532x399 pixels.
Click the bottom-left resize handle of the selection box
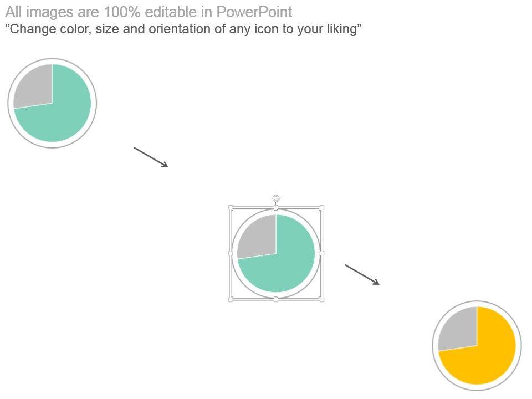coord(231,299)
